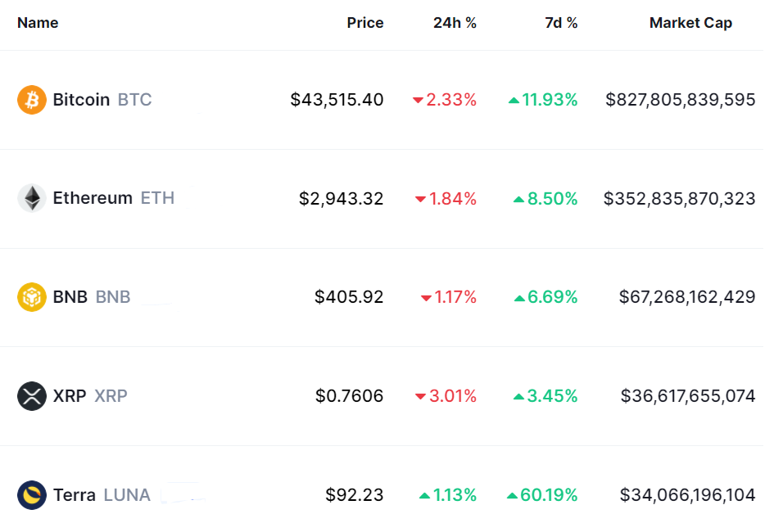Click Terra's green 24h up arrow

click(424, 495)
